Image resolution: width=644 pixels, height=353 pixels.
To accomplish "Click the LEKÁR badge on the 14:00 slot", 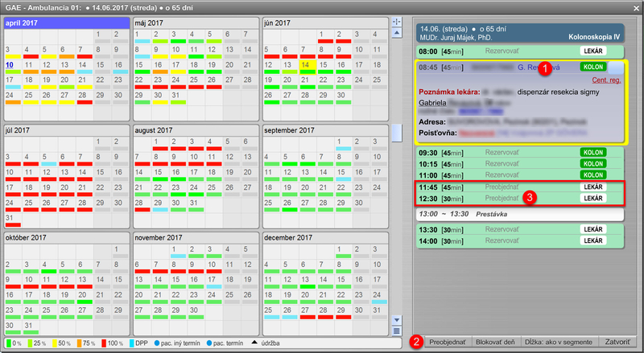I will coord(592,240).
